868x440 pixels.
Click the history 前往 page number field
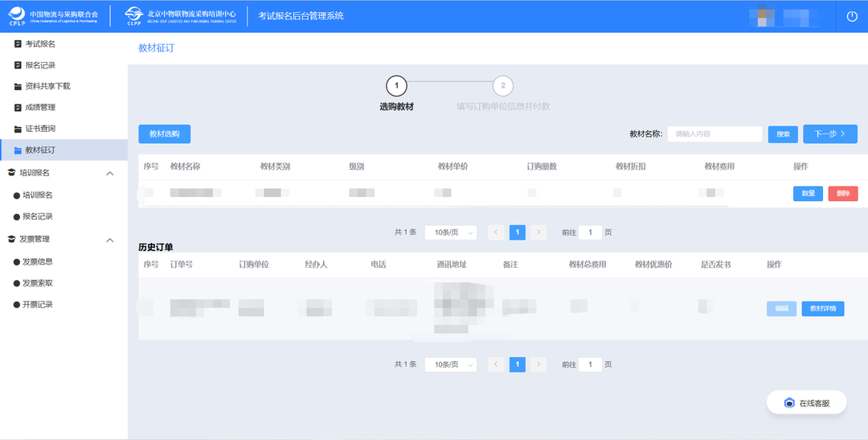pos(590,364)
